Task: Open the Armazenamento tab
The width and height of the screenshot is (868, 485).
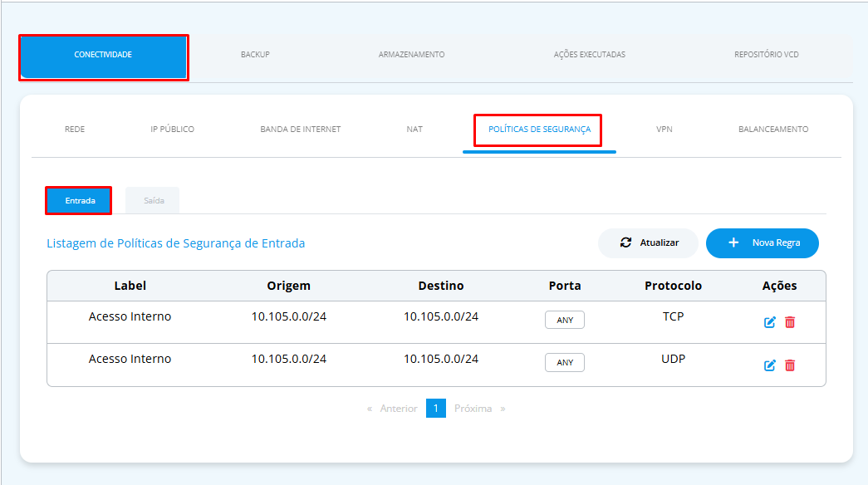Action: tap(411, 54)
